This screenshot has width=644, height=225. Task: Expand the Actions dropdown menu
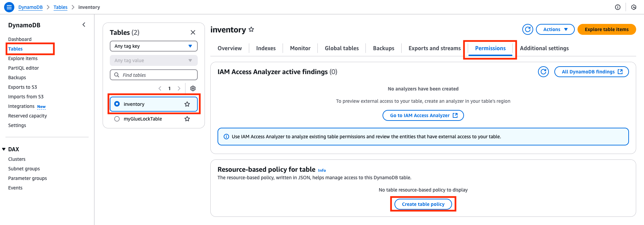click(x=555, y=29)
